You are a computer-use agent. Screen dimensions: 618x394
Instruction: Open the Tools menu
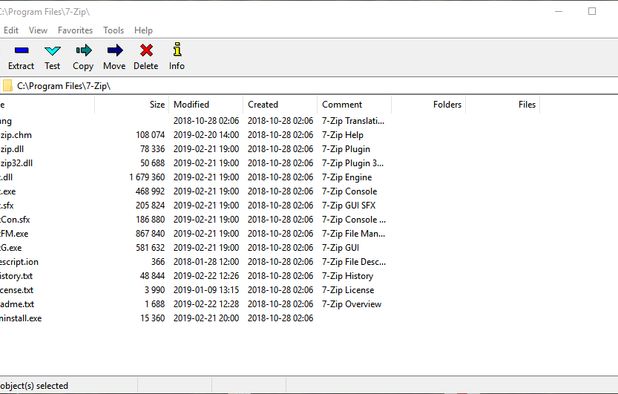tap(113, 30)
